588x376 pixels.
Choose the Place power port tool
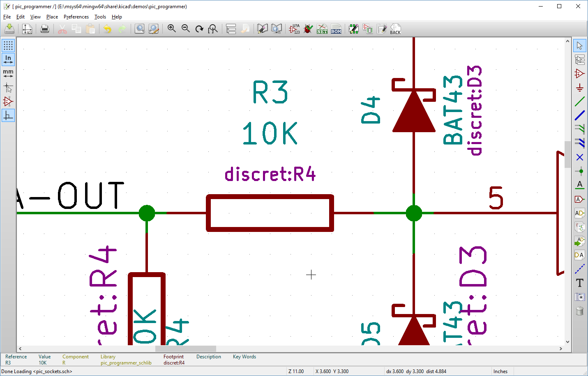[x=579, y=87]
